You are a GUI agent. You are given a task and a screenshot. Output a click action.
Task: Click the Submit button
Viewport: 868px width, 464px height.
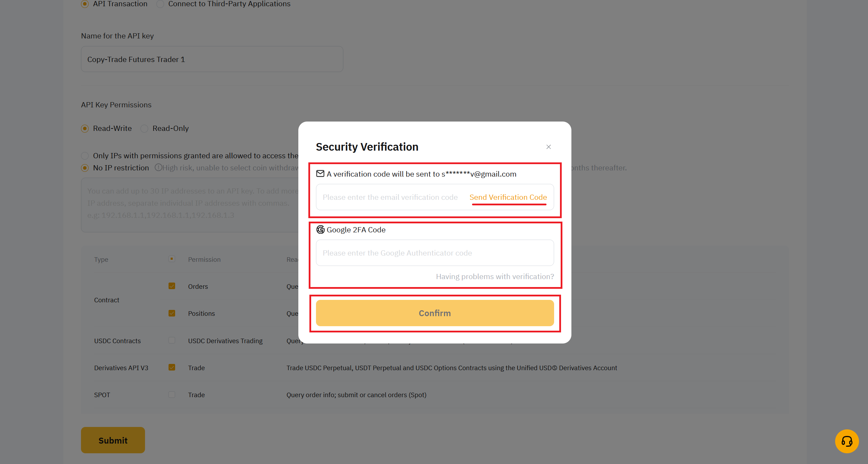click(113, 440)
